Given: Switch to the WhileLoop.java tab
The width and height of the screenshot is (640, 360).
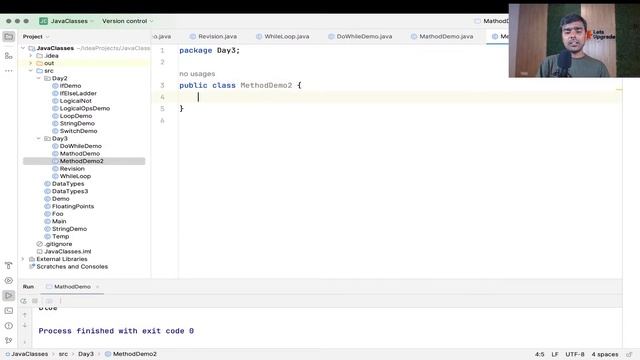Looking at the screenshot, I should tap(282, 36).
